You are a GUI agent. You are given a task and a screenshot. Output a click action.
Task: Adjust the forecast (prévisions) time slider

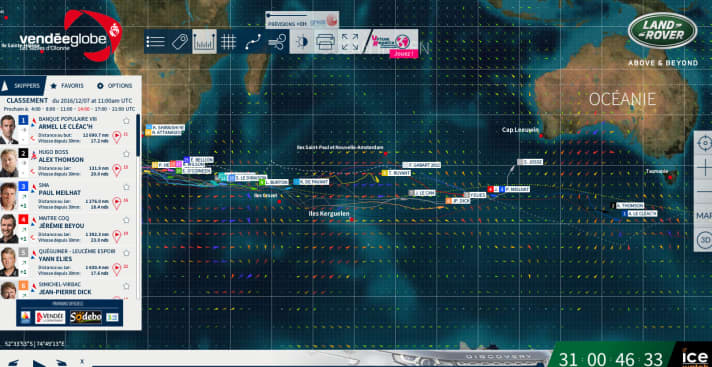288,14
